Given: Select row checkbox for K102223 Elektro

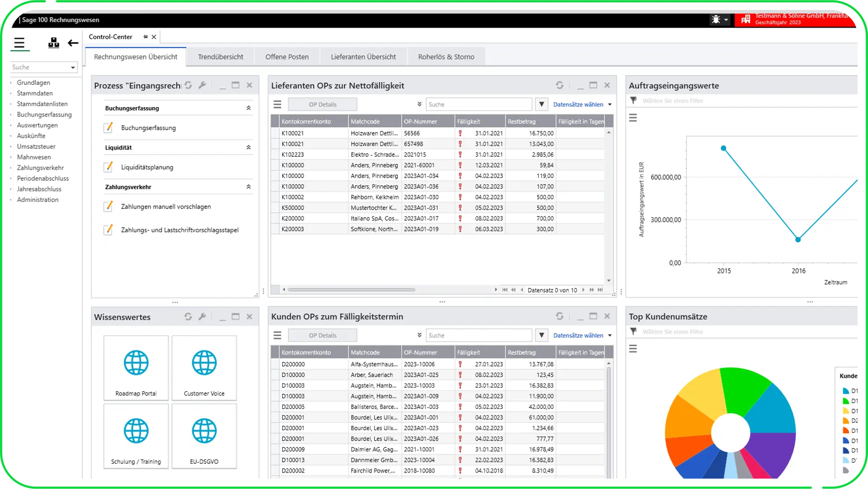Looking at the screenshot, I should 275,155.
